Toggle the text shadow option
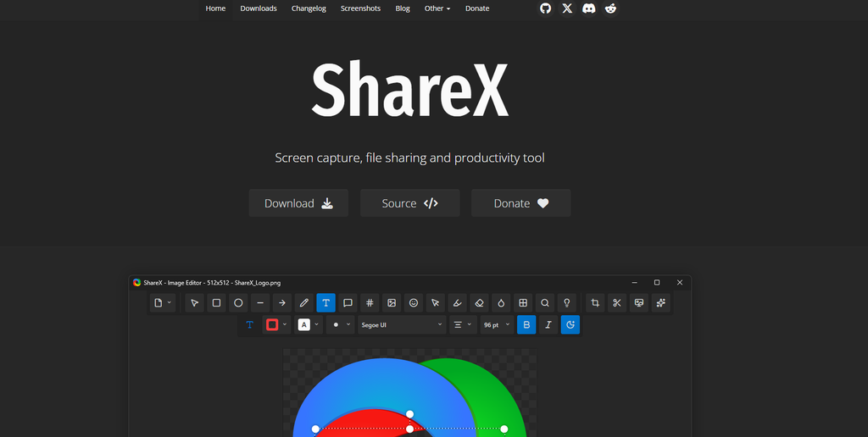The image size is (868, 437). [570, 324]
